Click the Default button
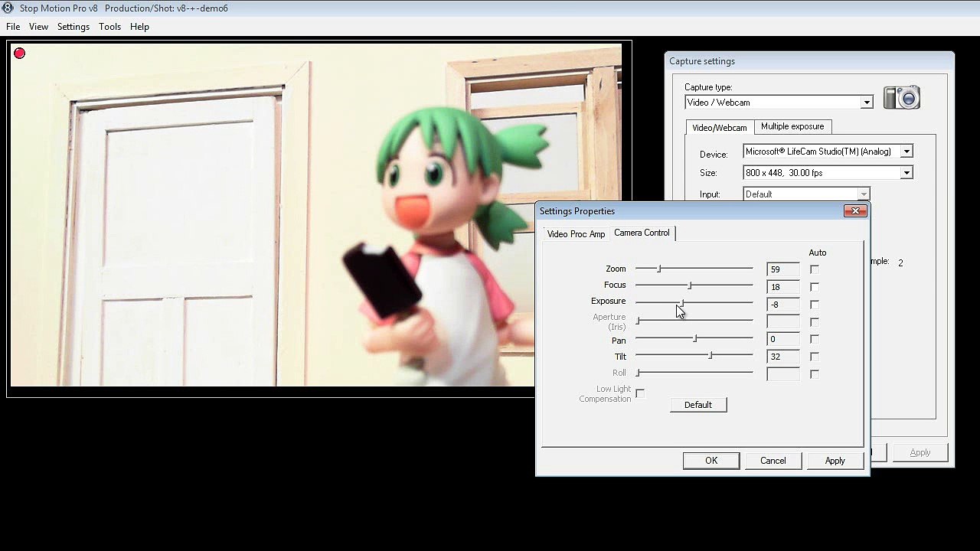980x551 pixels. pyautogui.click(x=698, y=405)
